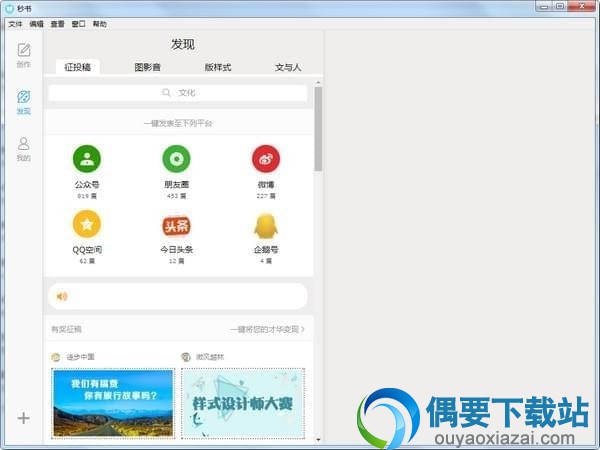The width and height of the screenshot is (600, 450).
Task: Switch to the 图影音 tab
Action: point(147,67)
